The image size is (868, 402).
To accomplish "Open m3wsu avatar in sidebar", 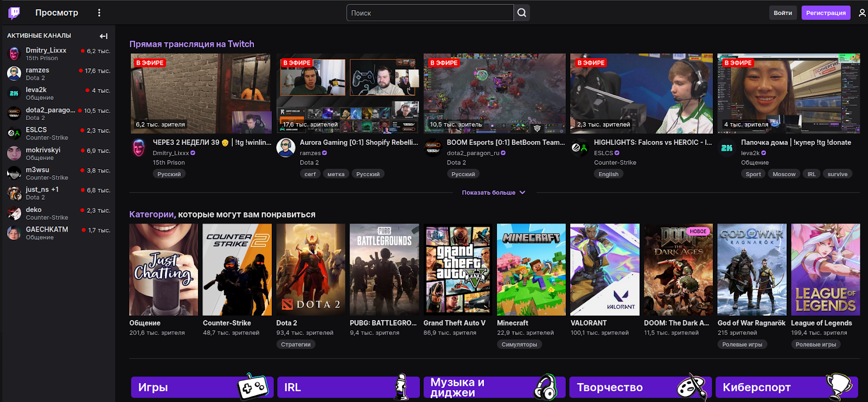I will tap(14, 174).
